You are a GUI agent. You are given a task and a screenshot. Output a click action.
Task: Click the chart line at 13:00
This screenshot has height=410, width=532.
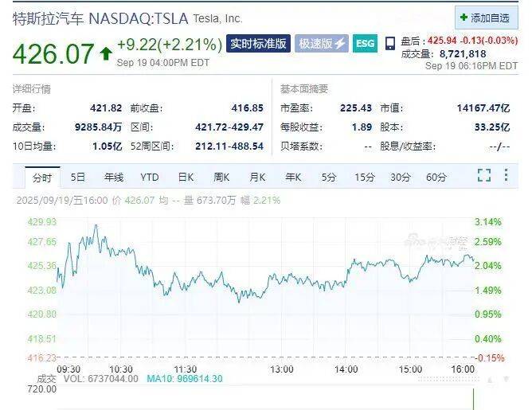click(282, 275)
